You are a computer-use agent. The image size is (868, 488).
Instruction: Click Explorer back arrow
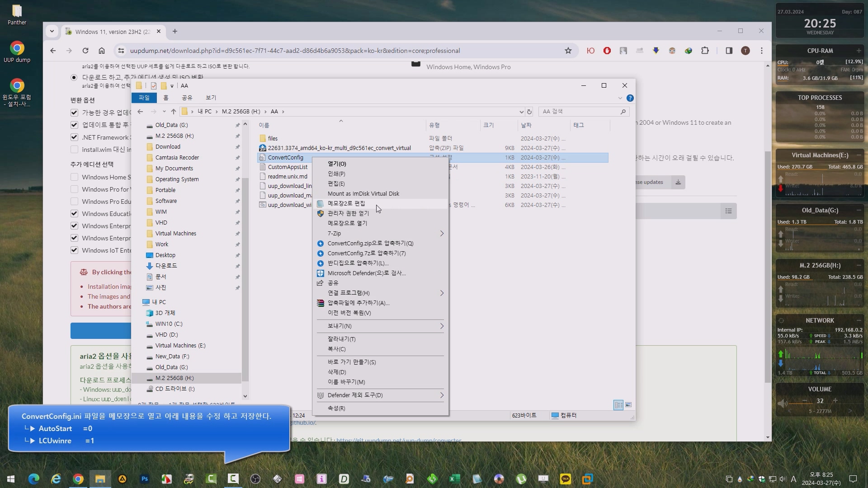[x=140, y=112]
